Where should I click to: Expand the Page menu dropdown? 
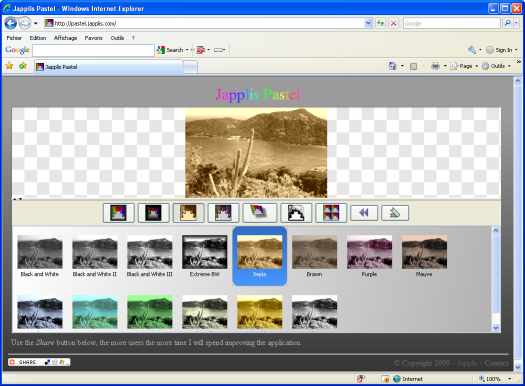pyautogui.click(x=476, y=66)
